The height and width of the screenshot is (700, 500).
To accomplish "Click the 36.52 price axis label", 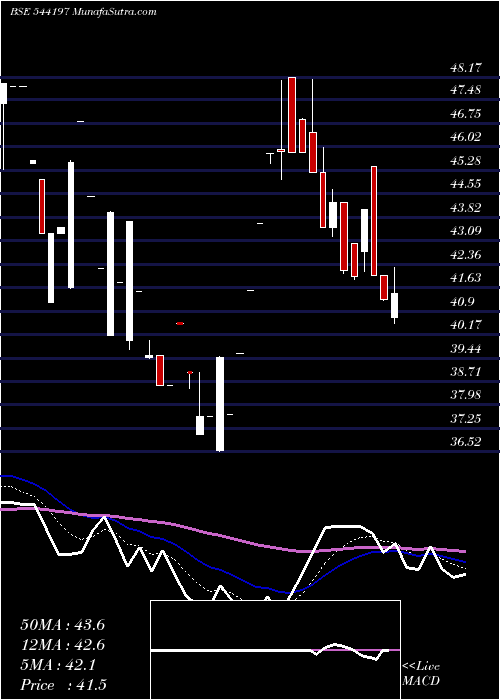I will click(466, 442).
